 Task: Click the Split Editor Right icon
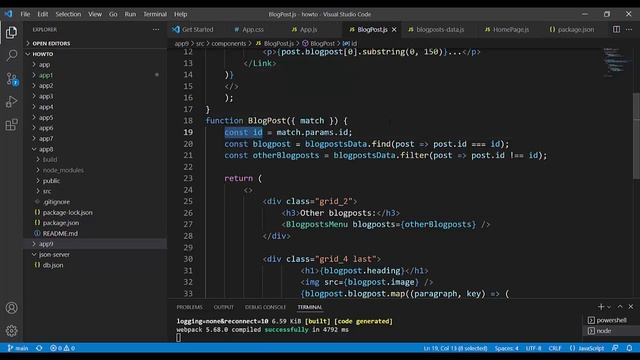click(x=616, y=29)
